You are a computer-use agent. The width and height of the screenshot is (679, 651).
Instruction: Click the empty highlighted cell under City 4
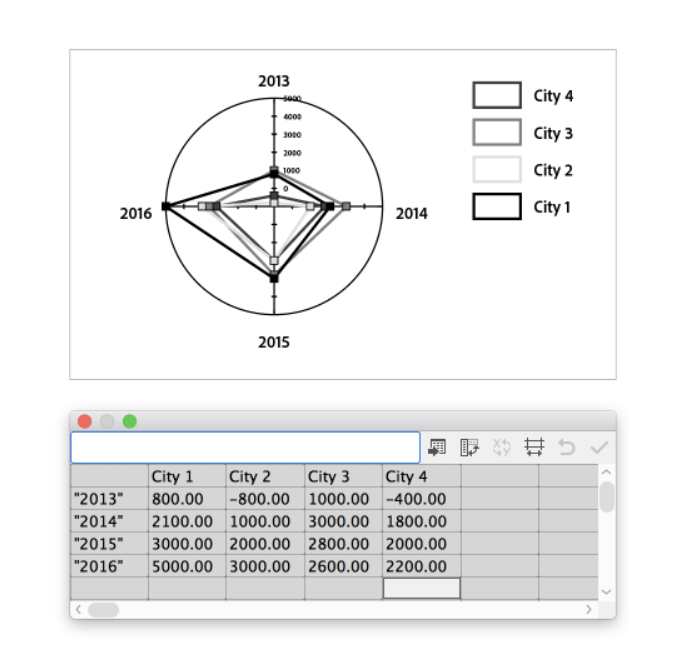(x=421, y=588)
